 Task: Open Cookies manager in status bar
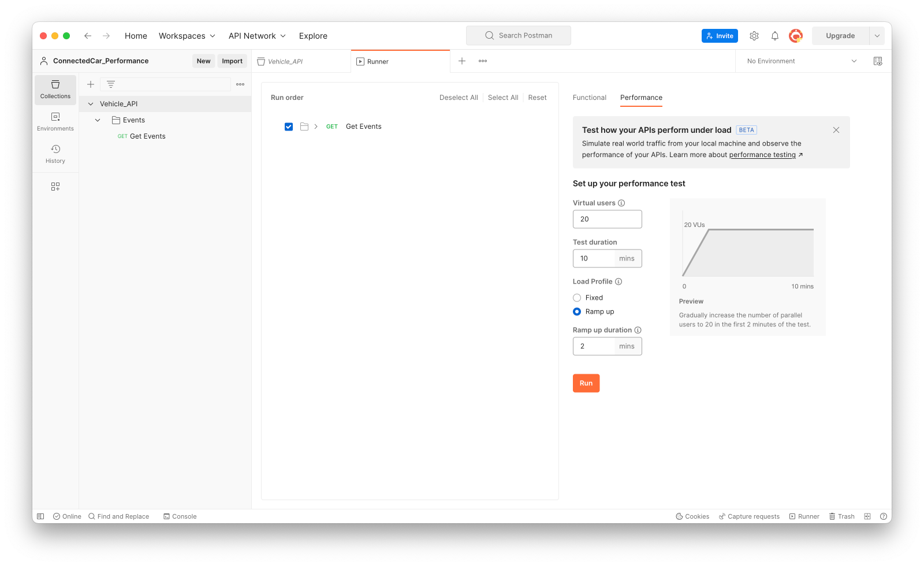692,516
